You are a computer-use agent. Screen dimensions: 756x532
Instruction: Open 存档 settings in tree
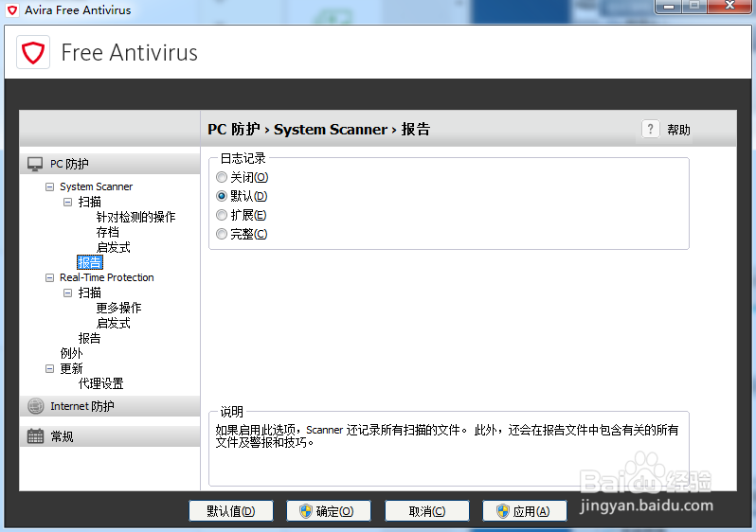[x=107, y=232]
